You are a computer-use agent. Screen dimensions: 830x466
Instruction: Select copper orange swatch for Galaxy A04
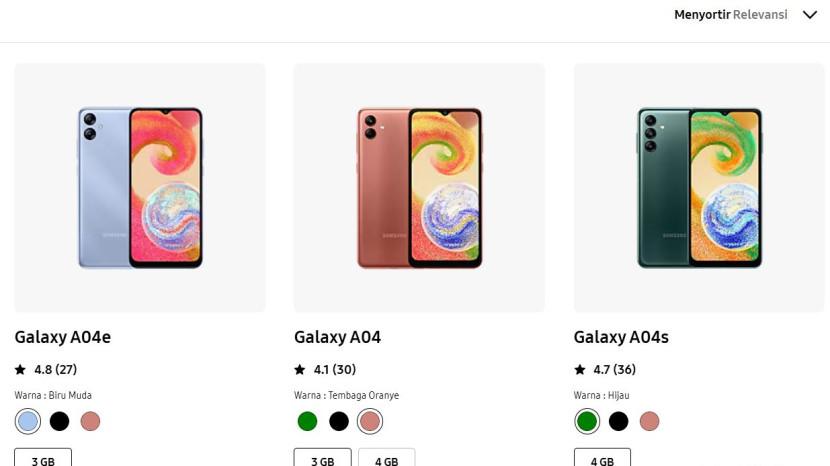pos(370,421)
